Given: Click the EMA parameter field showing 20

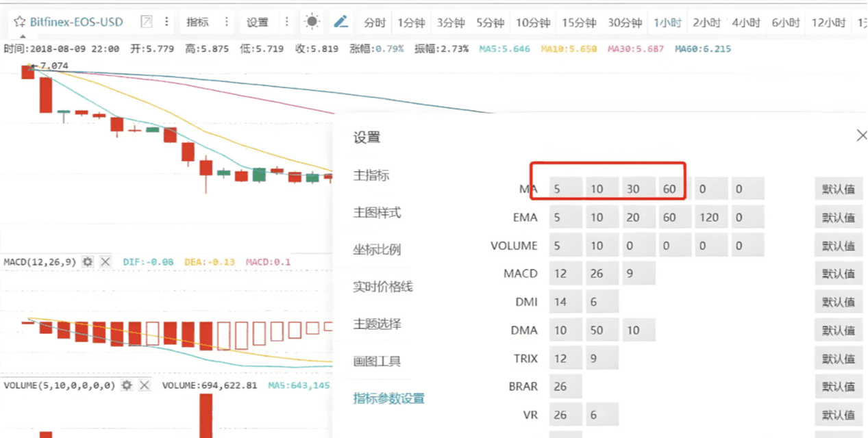Looking at the screenshot, I should coord(638,217).
